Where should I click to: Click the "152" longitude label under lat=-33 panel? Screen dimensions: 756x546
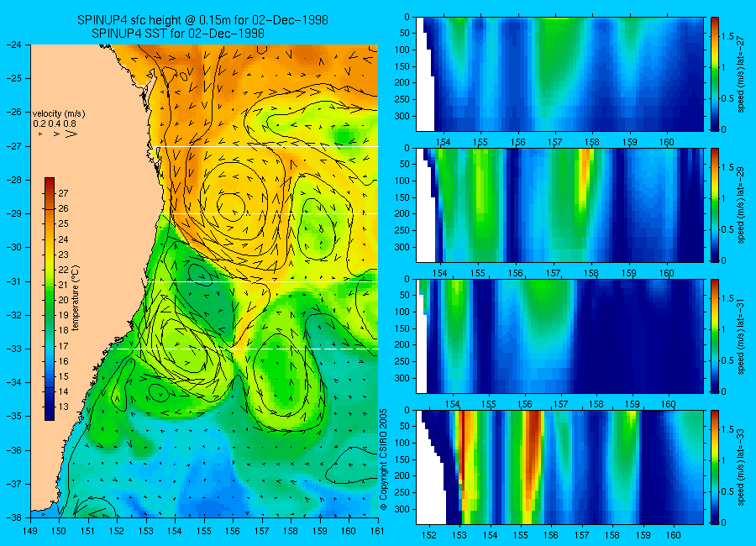tap(428, 535)
